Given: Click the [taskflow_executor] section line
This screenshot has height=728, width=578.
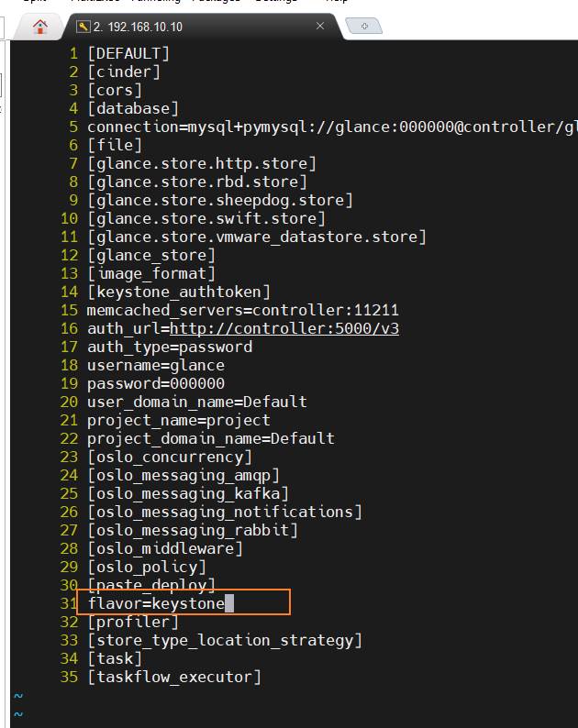Looking at the screenshot, I should pos(174,677).
